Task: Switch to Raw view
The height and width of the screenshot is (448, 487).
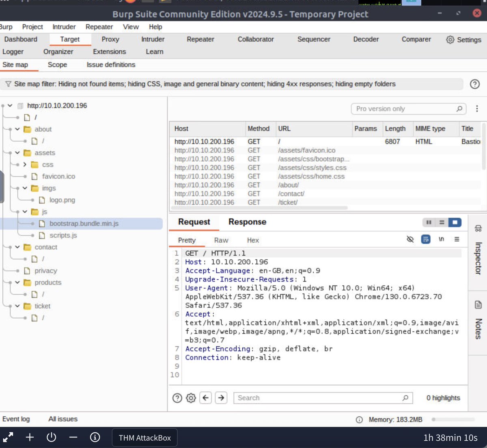Action: [x=221, y=240]
